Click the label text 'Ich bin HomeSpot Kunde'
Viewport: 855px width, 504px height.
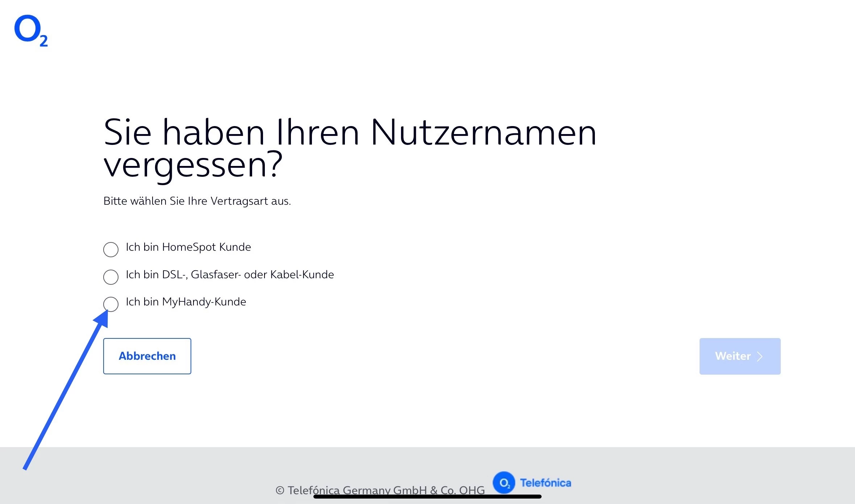[188, 247]
